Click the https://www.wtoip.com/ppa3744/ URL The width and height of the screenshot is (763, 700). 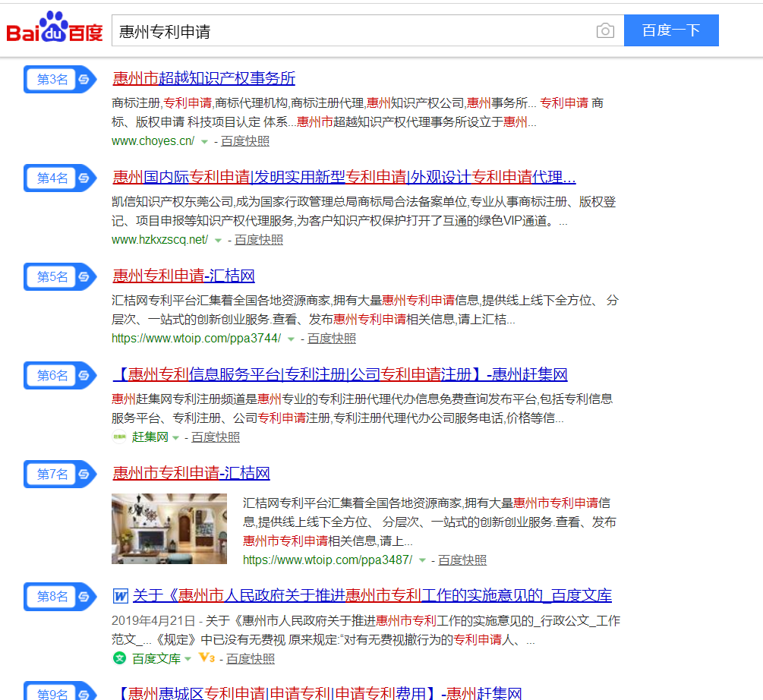click(x=196, y=339)
